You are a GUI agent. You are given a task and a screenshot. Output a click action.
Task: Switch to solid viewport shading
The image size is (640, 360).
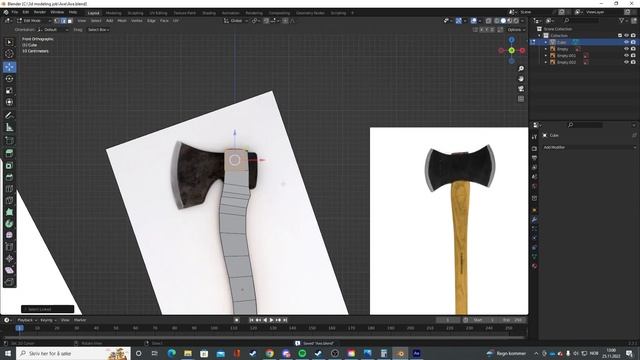click(x=503, y=21)
